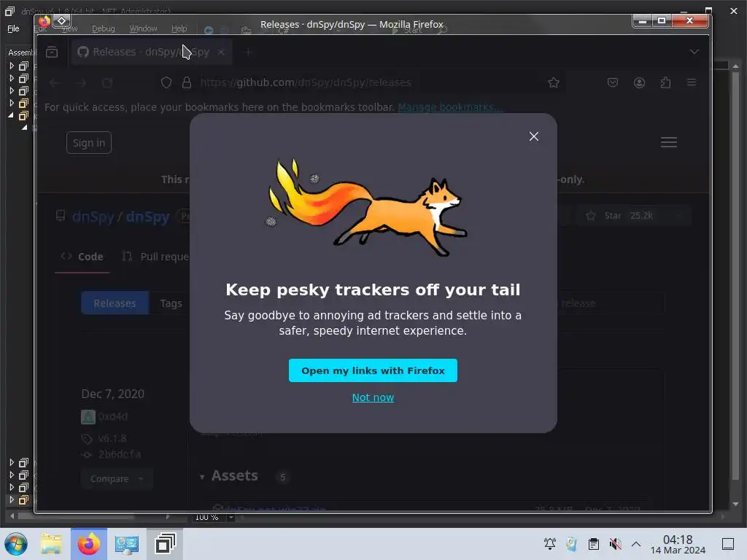This screenshot has width=747, height=560.
Task: Click the 0xd4d author link
Action: tap(113, 416)
